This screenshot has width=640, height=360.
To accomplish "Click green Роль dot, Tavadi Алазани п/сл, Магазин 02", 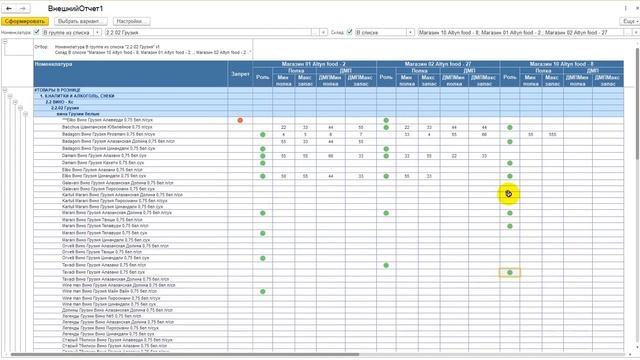I will point(386,265).
